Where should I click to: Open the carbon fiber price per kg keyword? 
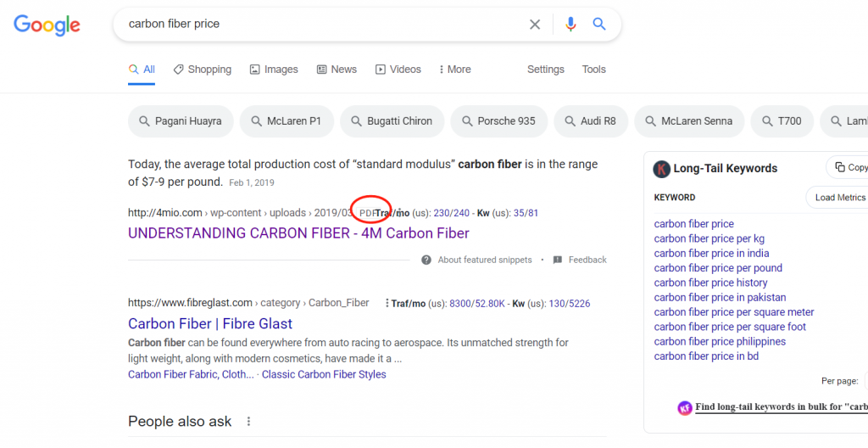click(709, 238)
